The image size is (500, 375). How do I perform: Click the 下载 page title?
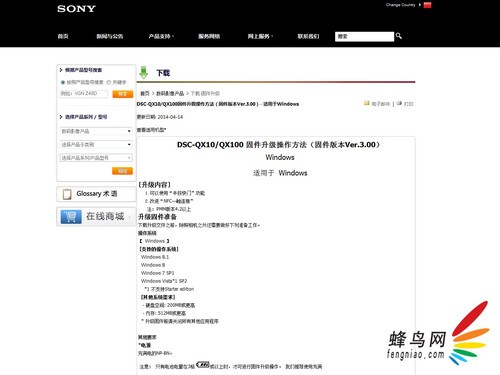pyautogui.click(x=163, y=73)
